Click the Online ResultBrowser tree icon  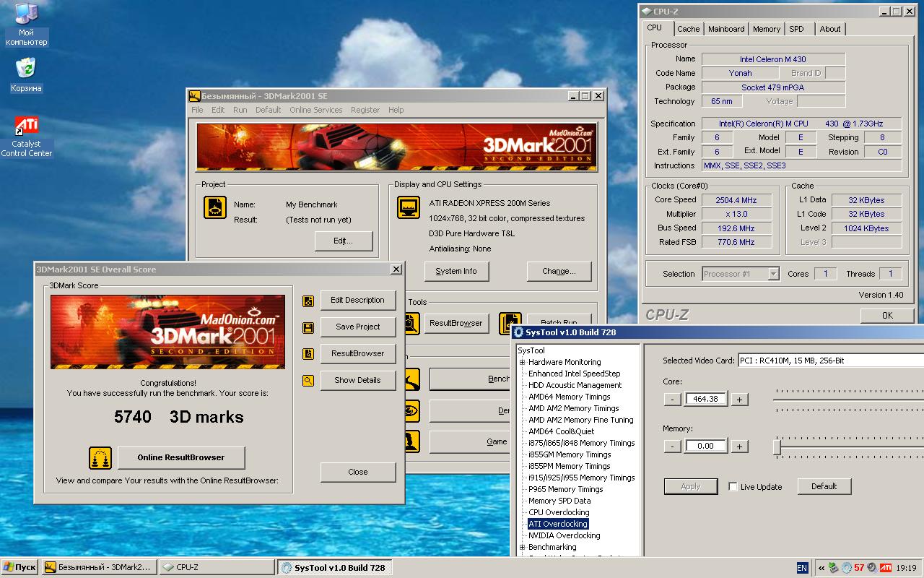[100, 458]
